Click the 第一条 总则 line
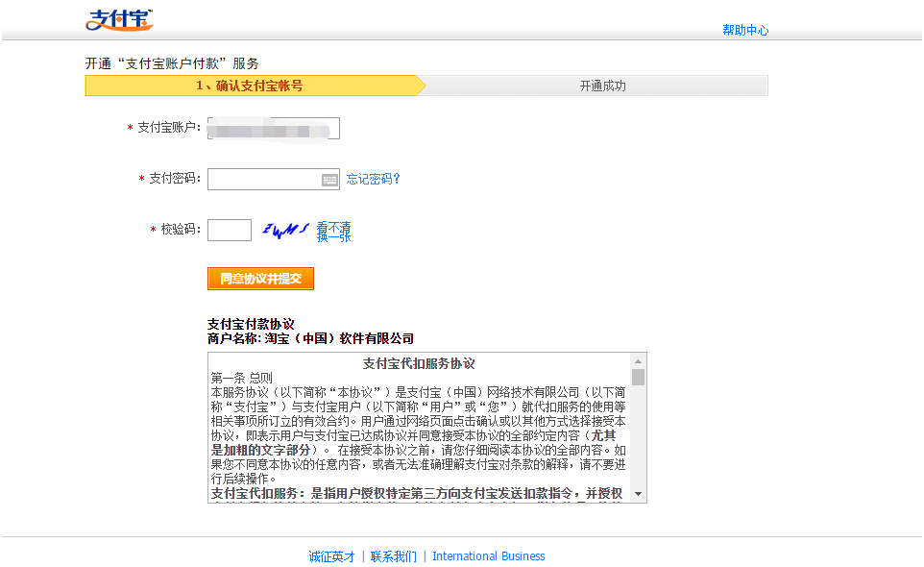Image resolution: width=924 pixels, height=567 pixels. pyautogui.click(x=242, y=378)
